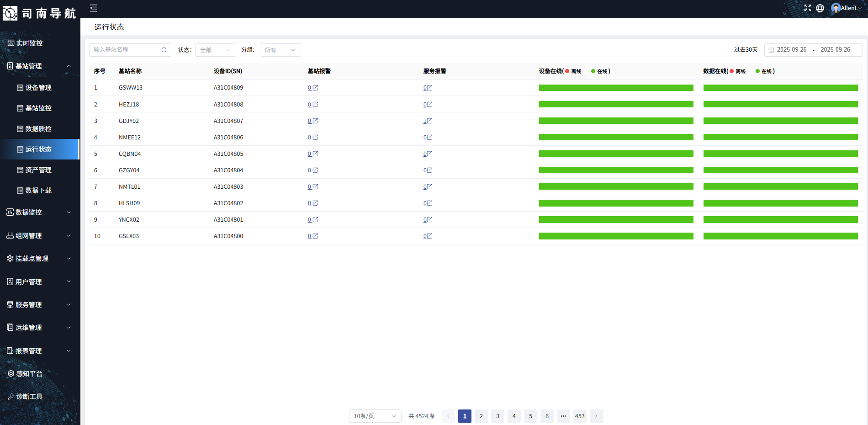The image size is (868, 425).
Task: Open the 10条/页 page size dropdown
Action: coord(375,416)
